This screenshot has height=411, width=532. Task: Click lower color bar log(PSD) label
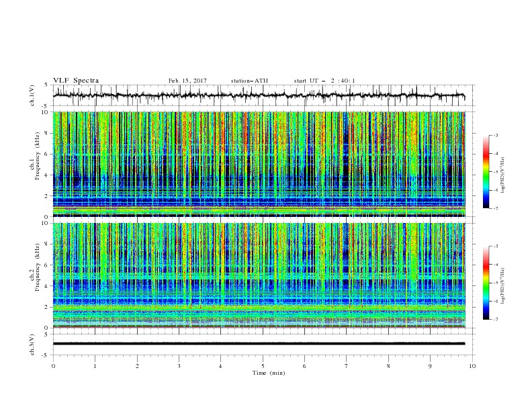[503, 285]
